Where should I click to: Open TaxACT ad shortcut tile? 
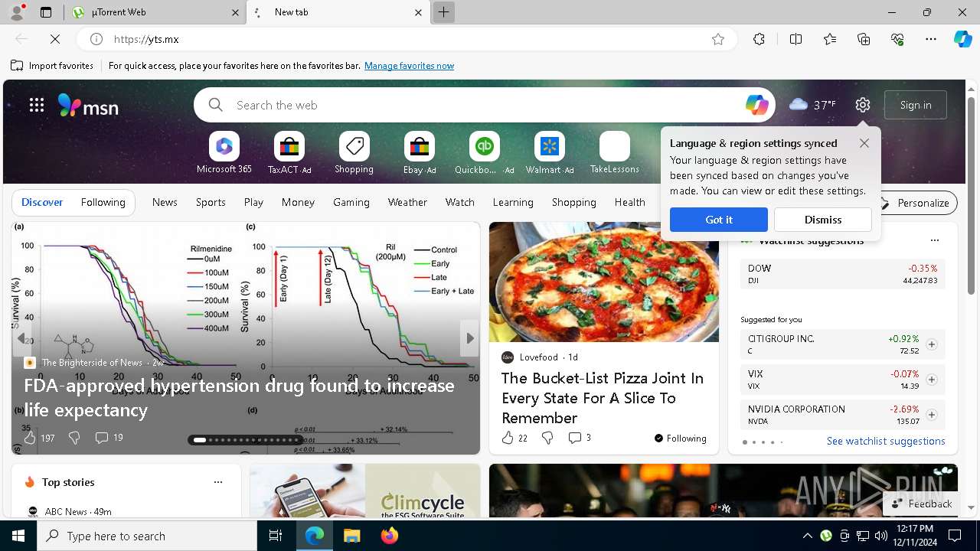pos(289,153)
